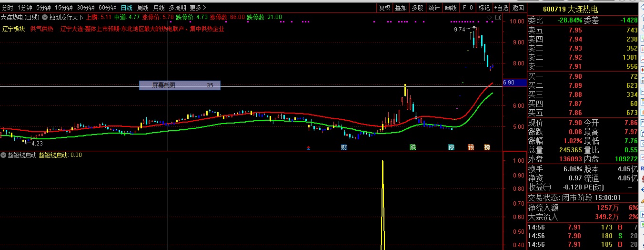Select the 15分钟 period tab

(x=63, y=8)
